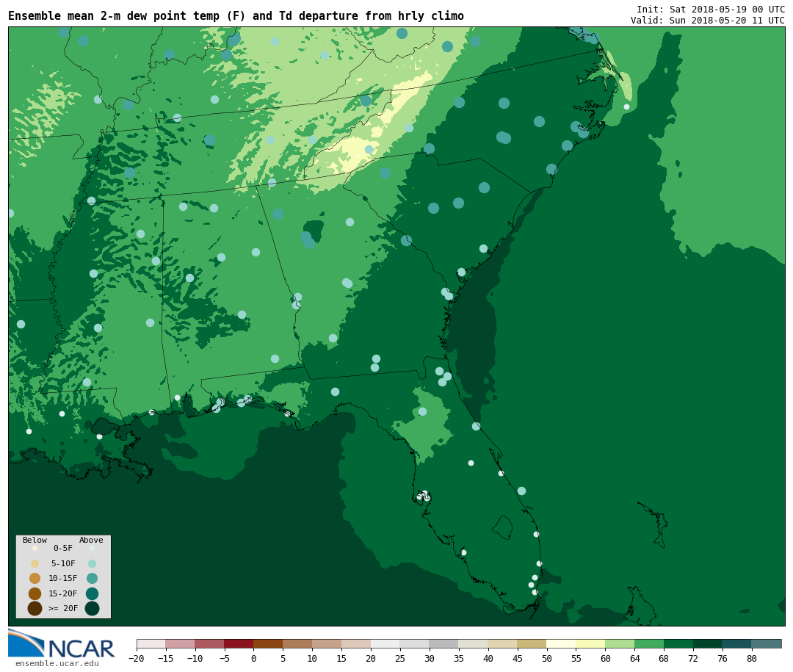793x672 pixels.
Task: Pick the -5 to 0 dark red colorbar swatch
Action: [239, 643]
